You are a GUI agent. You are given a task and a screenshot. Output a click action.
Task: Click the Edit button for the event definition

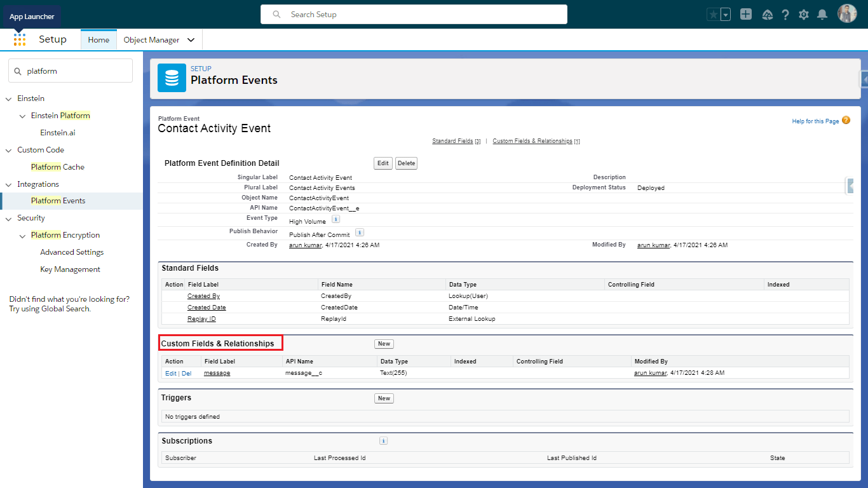pos(383,163)
